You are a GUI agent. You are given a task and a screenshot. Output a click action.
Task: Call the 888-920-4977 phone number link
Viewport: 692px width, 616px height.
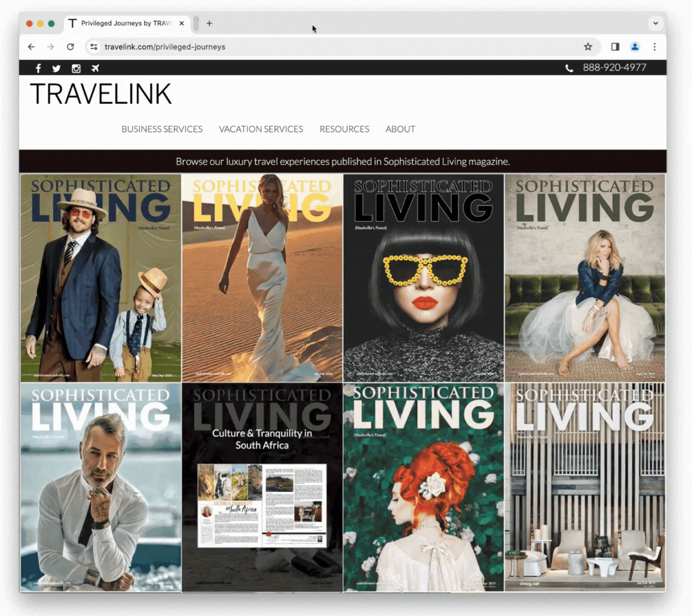point(614,68)
